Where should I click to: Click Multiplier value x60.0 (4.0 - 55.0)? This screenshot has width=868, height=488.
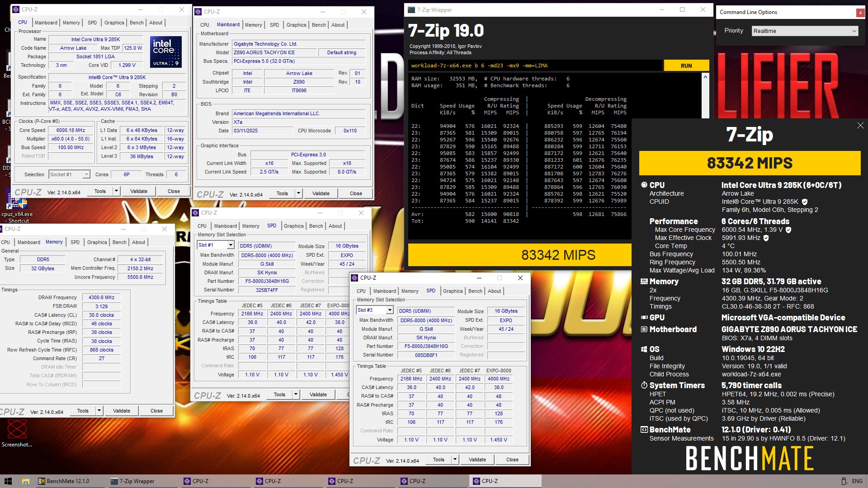(71, 139)
